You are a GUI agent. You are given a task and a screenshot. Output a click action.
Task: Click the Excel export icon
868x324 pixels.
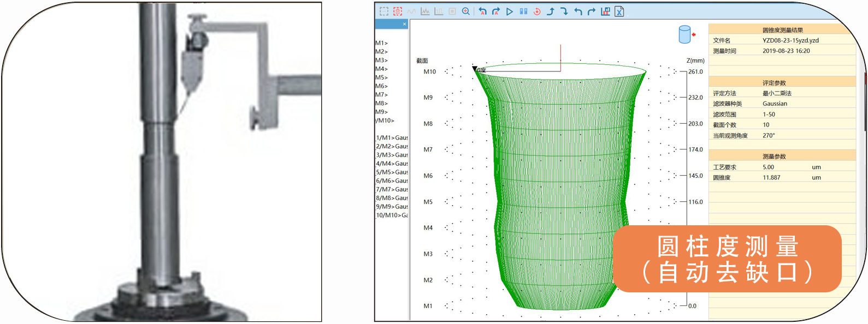[x=619, y=11]
